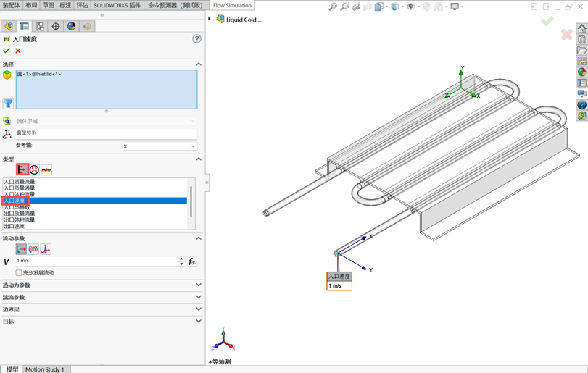
Task: Expand the Liquid Cold tree arrow
Action: coord(210,19)
